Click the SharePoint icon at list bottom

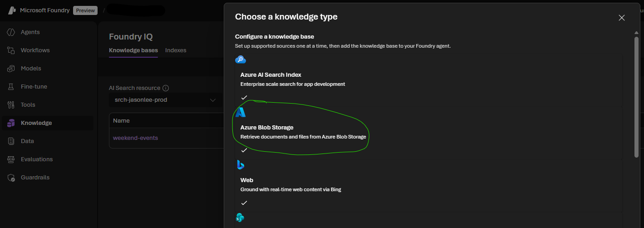(240, 218)
